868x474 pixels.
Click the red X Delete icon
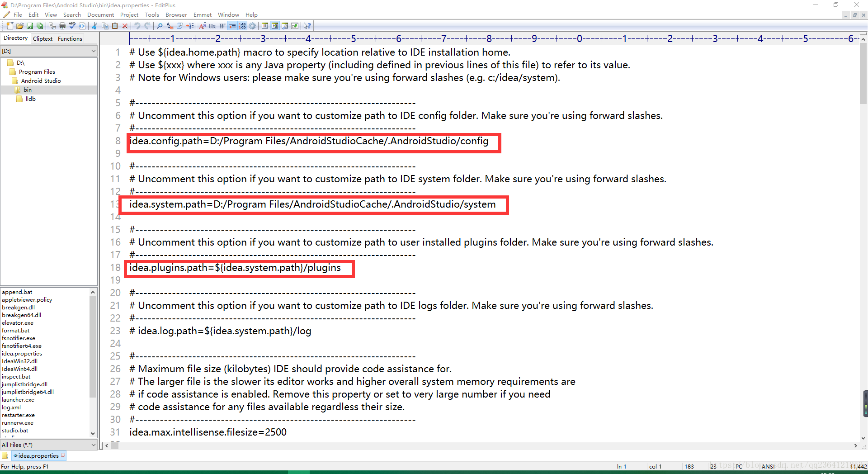coord(125,26)
